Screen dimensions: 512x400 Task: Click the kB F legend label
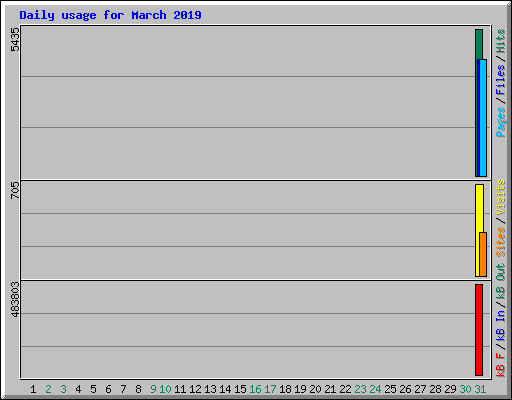[500, 365]
